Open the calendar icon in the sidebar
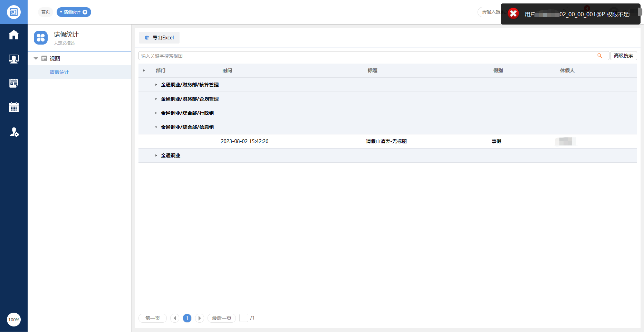This screenshot has width=644, height=332. pos(14,107)
